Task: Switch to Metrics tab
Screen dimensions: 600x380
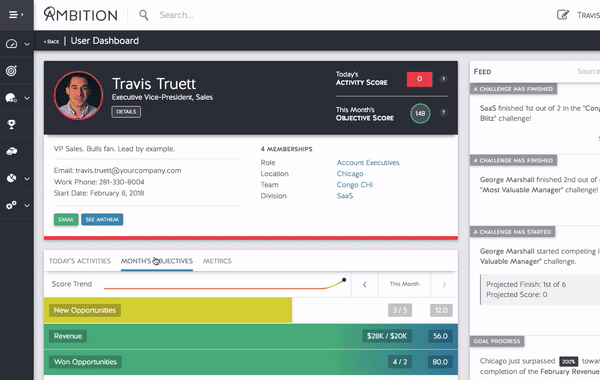Action: pos(217,261)
